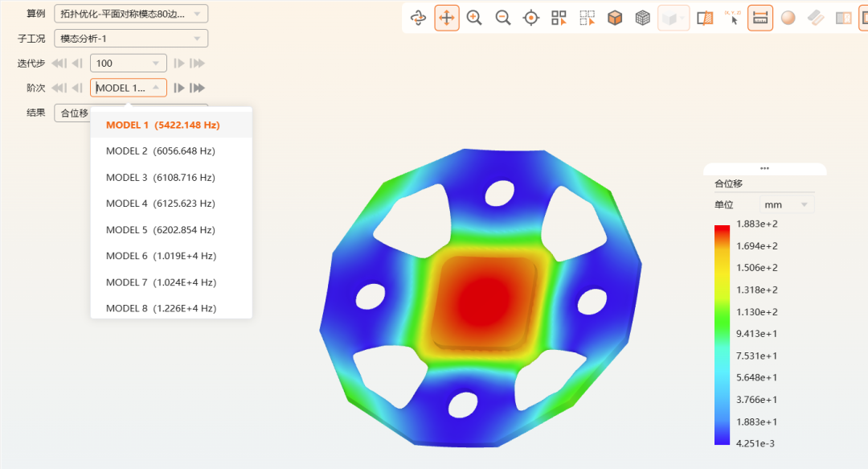Activate the rotate view tool
Image resolution: width=868 pixels, height=469 pixels.
[x=419, y=18]
